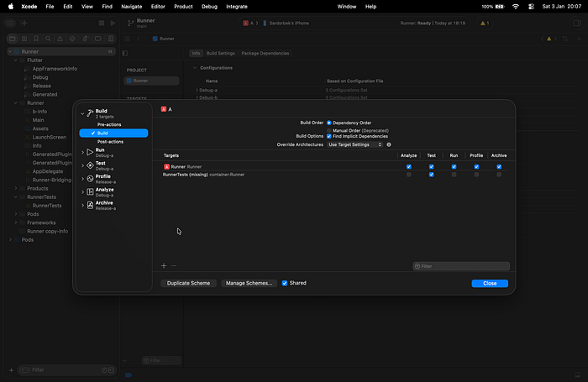
Task: Click the Duplicate Scheme button
Action: [188, 284]
